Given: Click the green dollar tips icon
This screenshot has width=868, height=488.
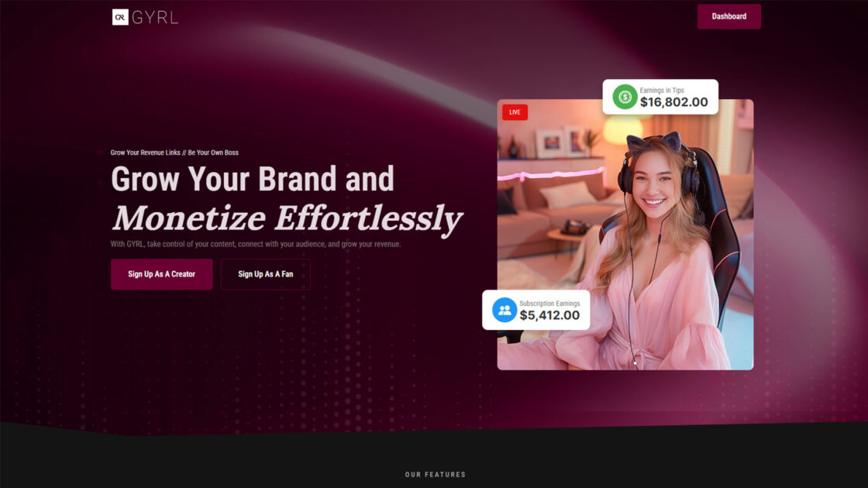Looking at the screenshot, I should click(625, 97).
